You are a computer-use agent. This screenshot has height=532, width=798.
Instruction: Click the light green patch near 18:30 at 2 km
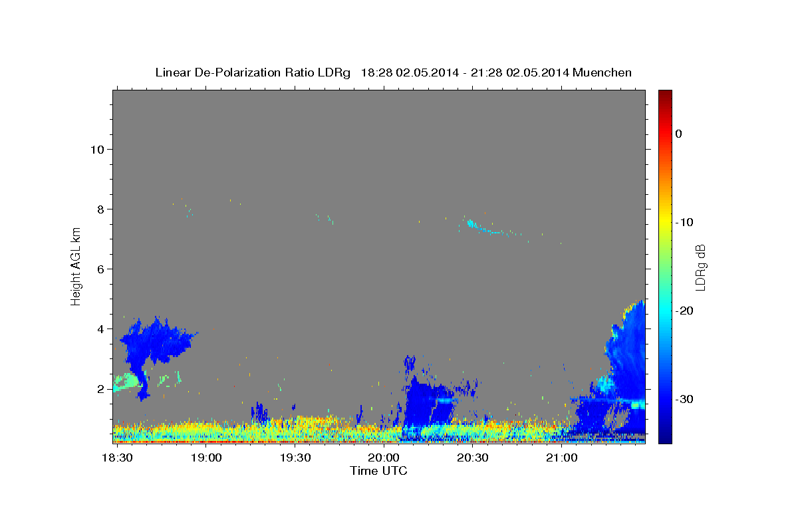[126, 382]
